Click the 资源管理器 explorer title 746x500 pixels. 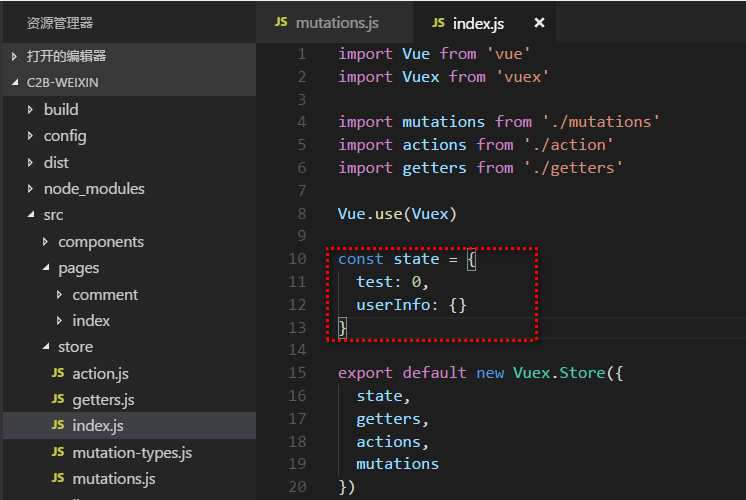point(59,23)
